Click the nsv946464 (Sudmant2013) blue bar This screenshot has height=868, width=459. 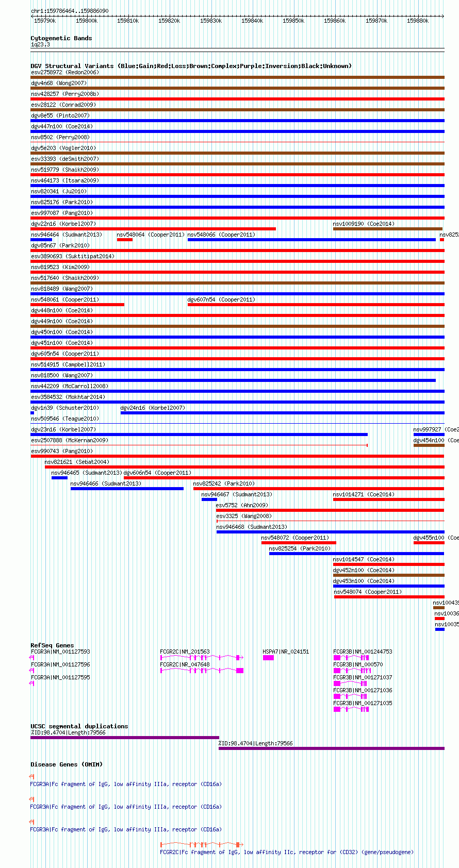click(41, 240)
